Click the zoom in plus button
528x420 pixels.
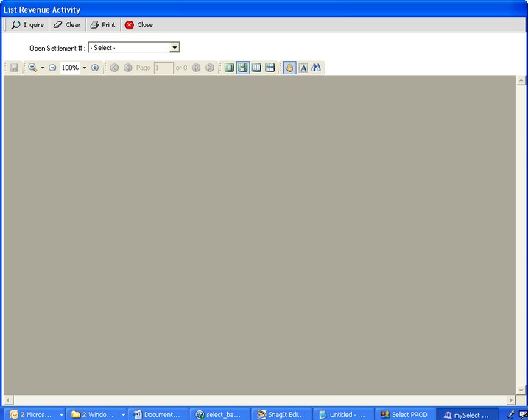pyautogui.click(x=95, y=68)
